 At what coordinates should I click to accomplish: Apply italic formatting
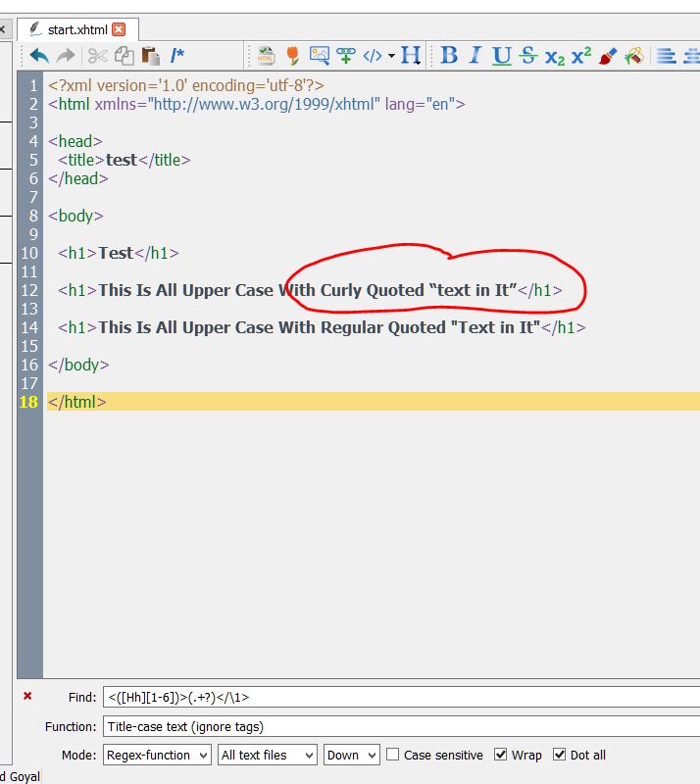475,55
